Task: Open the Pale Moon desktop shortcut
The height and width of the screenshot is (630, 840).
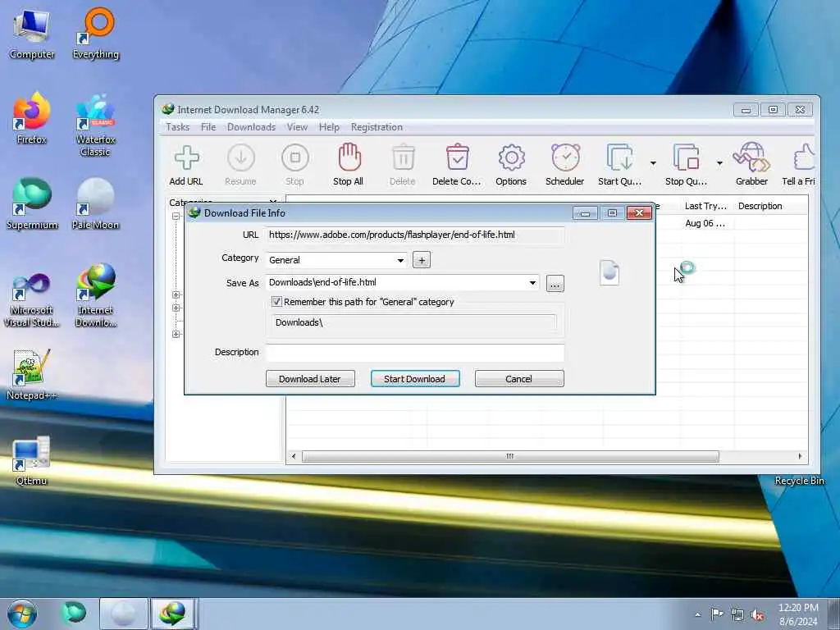Action: tap(96, 204)
